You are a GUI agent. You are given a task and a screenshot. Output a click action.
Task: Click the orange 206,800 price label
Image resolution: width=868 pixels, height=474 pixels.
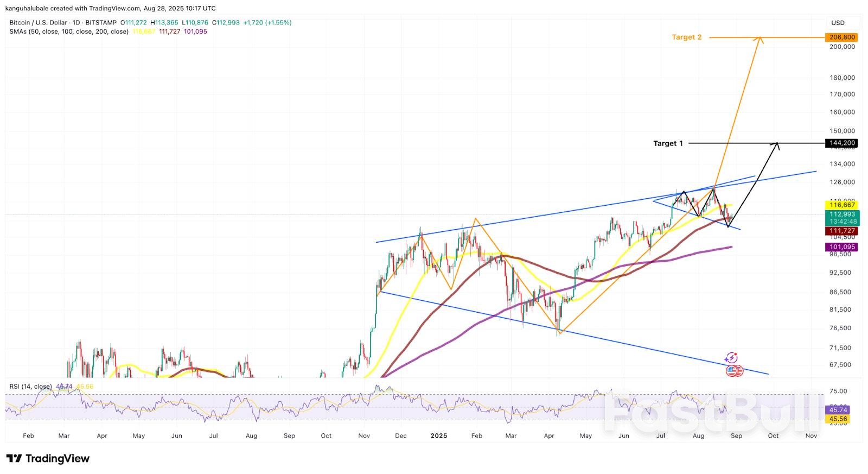click(842, 37)
